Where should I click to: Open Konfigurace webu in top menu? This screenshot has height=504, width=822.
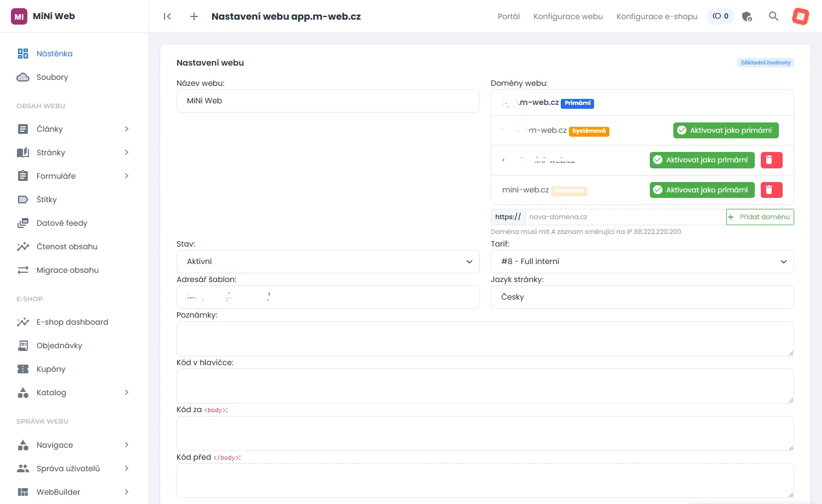(568, 16)
